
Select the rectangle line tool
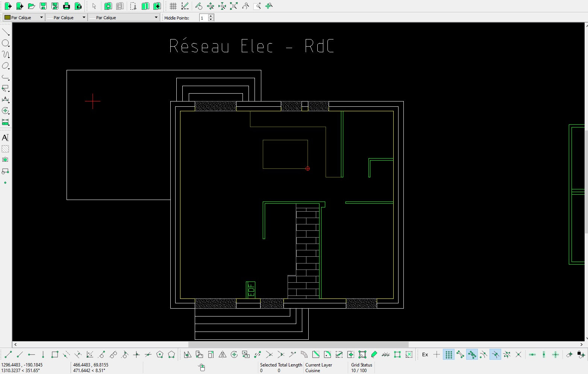click(x=55, y=354)
